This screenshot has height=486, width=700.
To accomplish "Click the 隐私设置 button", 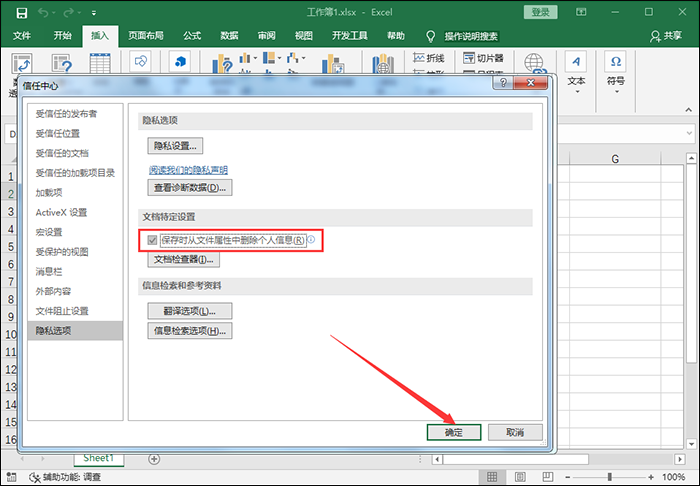I will click(175, 145).
